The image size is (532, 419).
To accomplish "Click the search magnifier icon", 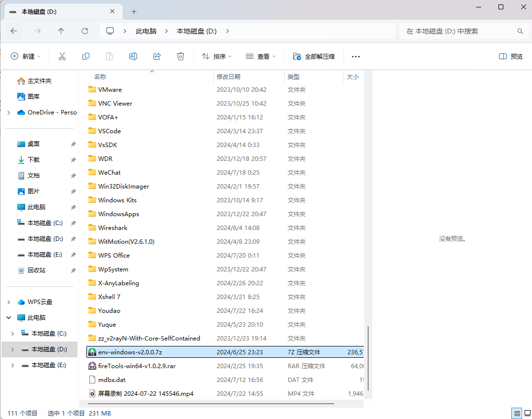I will point(520,31).
